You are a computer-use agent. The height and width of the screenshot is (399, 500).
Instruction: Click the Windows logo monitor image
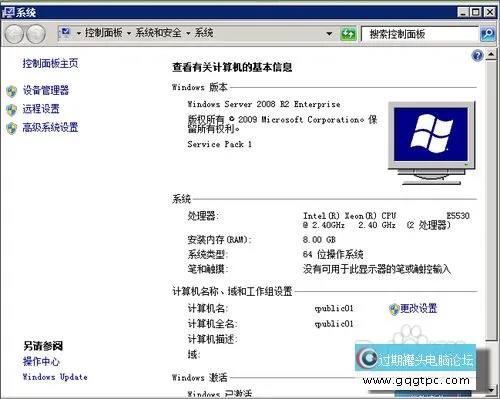431,143
